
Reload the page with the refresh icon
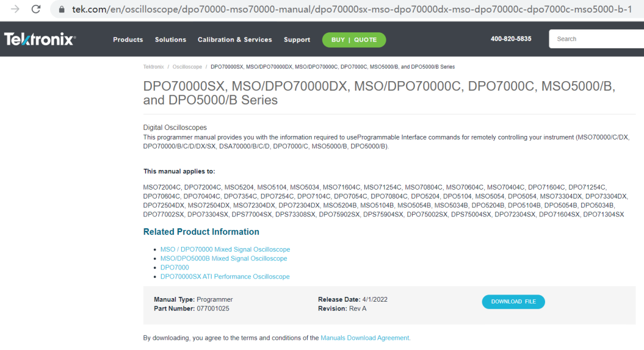point(36,9)
